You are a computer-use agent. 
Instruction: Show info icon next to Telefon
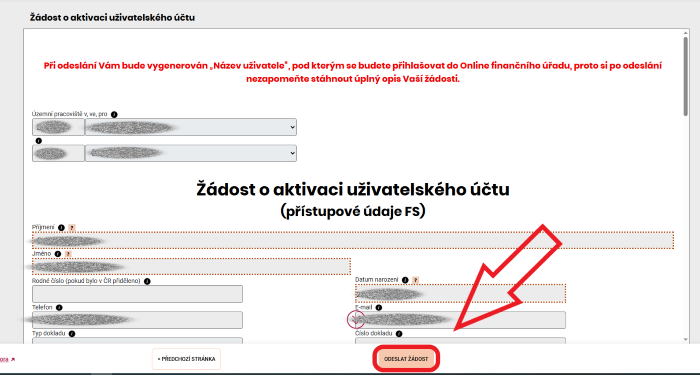point(59,308)
